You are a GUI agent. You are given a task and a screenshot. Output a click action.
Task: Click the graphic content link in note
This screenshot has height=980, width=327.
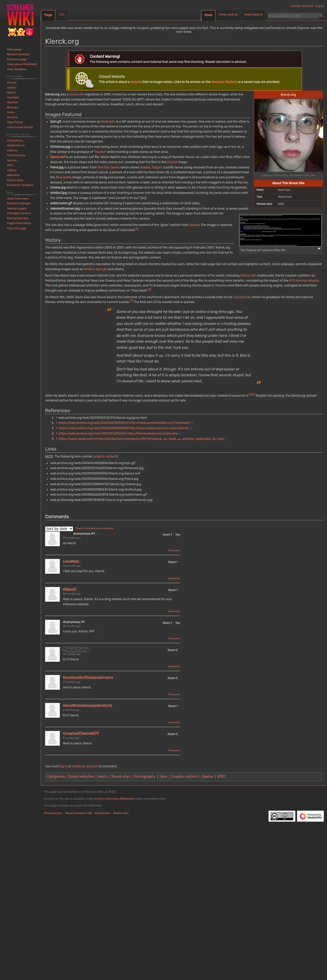pos(105,456)
